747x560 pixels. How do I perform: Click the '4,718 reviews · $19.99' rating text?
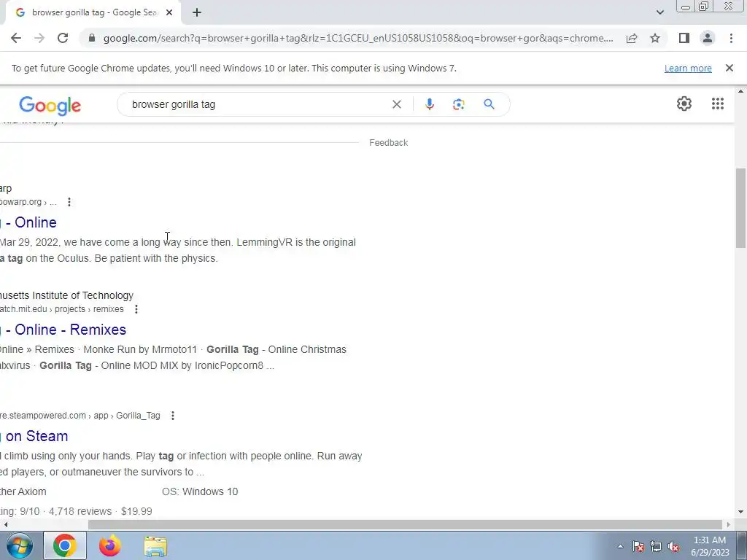(x=101, y=511)
